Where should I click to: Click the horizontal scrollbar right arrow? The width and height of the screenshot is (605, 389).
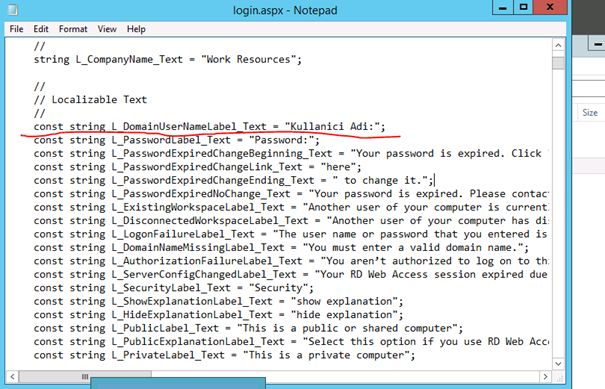[545, 376]
